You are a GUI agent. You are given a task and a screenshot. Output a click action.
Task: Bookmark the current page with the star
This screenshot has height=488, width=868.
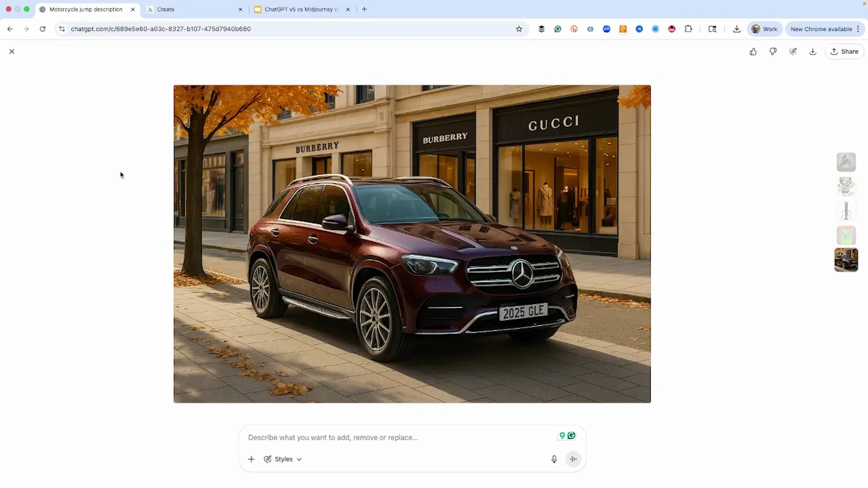click(519, 29)
